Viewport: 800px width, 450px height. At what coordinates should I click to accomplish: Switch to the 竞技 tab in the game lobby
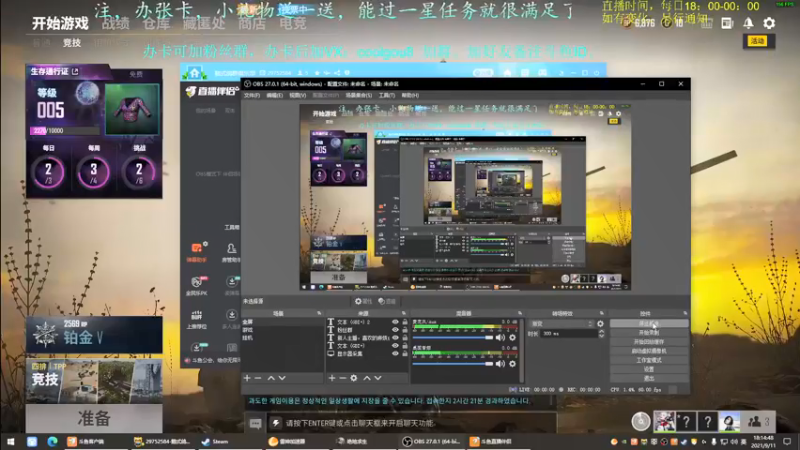(72, 43)
